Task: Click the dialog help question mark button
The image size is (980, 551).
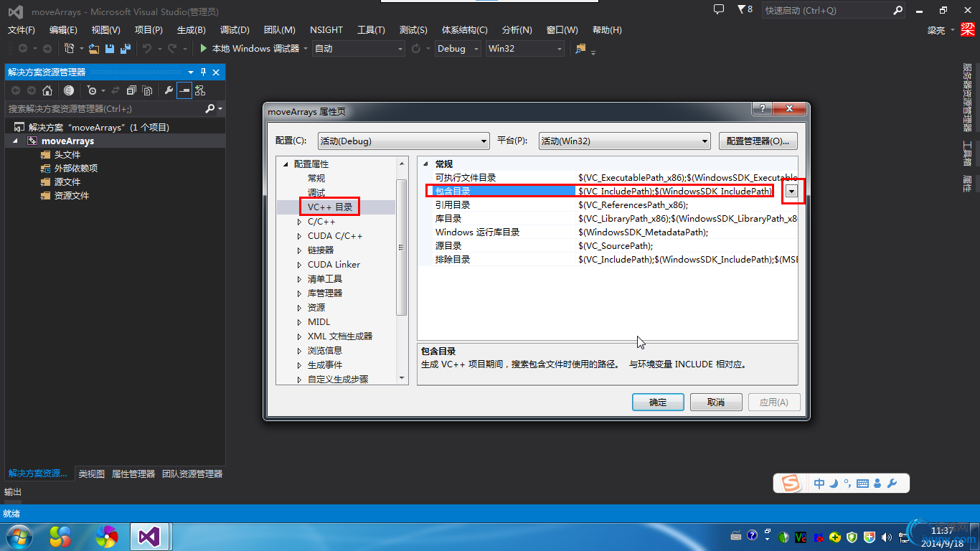Action: pos(760,108)
